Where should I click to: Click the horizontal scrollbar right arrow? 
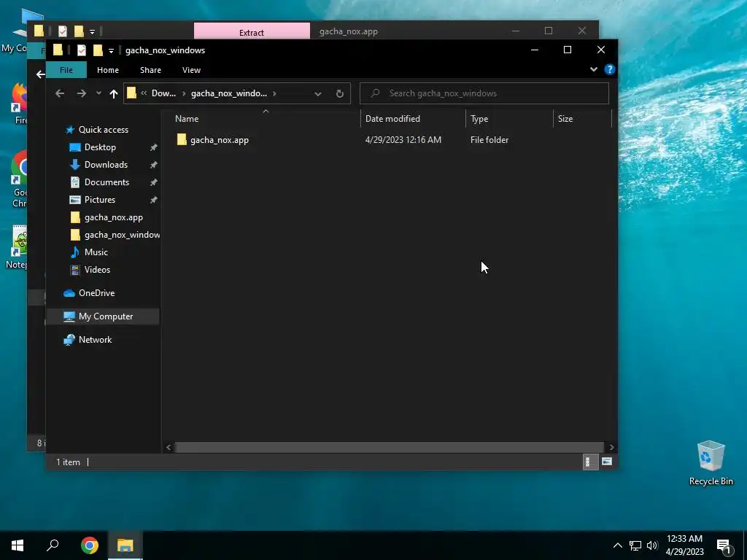click(x=611, y=448)
